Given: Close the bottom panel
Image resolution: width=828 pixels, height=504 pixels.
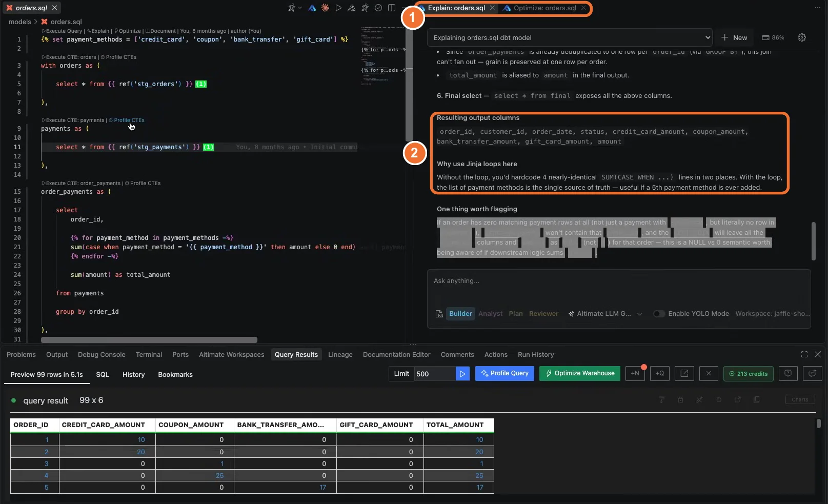Looking at the screenshot, I should pos(818,354).
